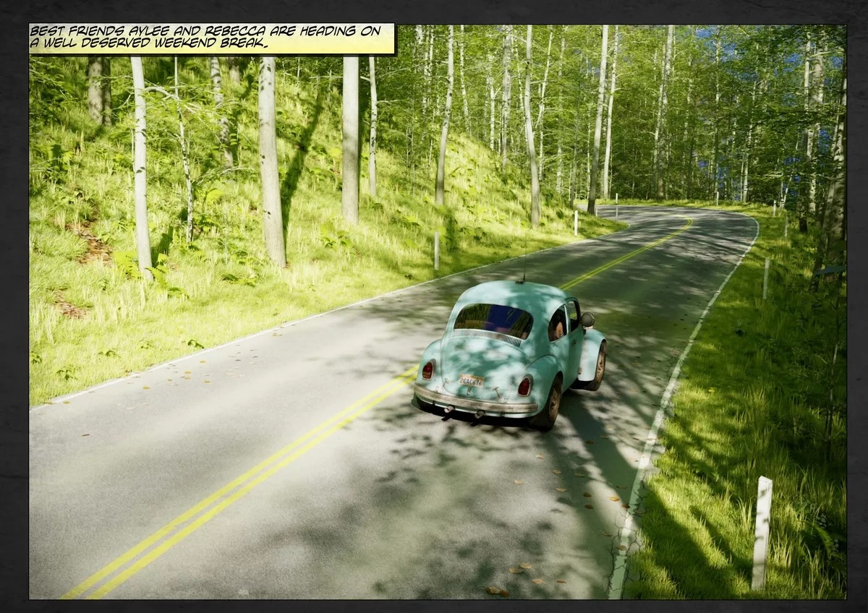Select the car's rear window
The image size is (868, 613).
pos(493,320)
